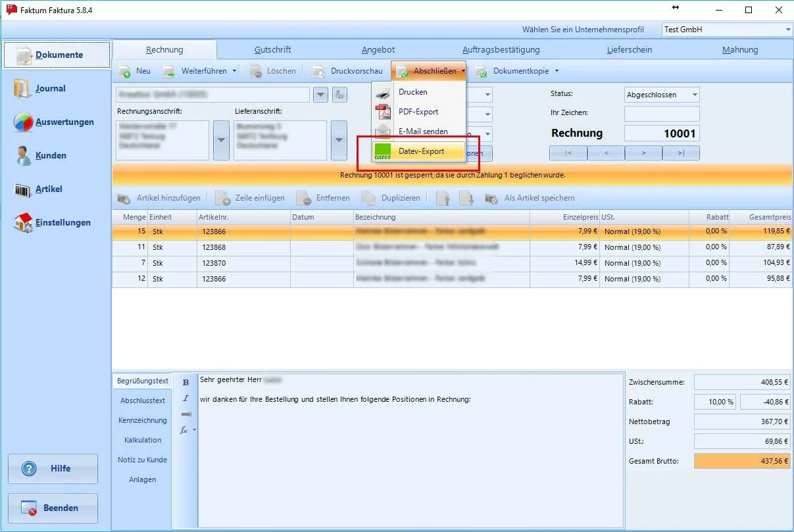Click the Beenden button
The width and height of the screenshot is (794, 532).
click(53, 508)
